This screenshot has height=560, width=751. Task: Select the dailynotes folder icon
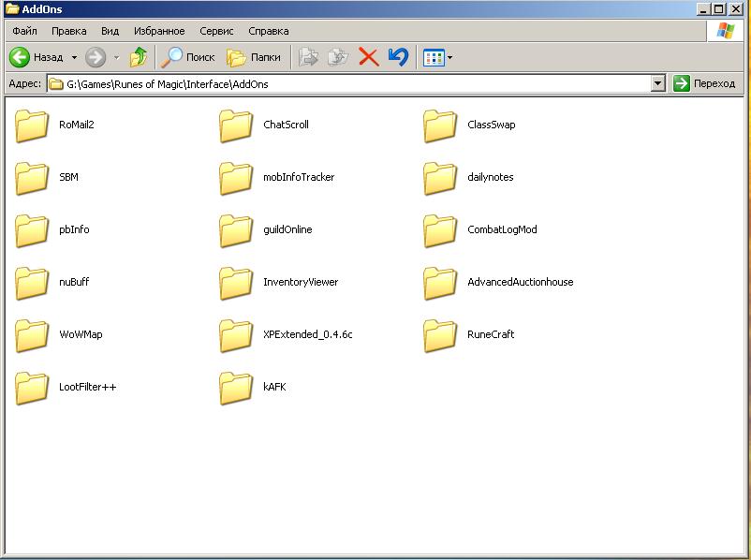click(x=440, y=178)
